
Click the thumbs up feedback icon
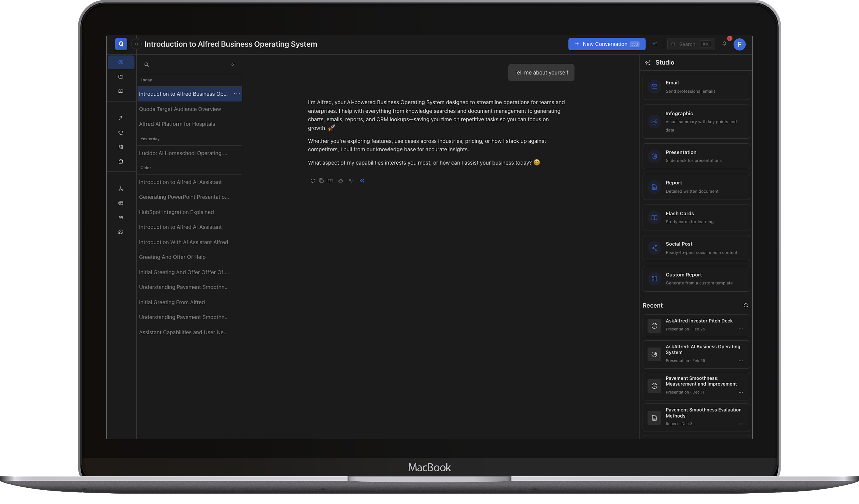tap(341, 180)
